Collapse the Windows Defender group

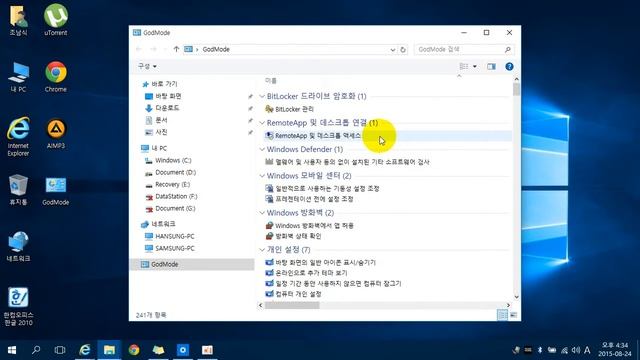262,149
